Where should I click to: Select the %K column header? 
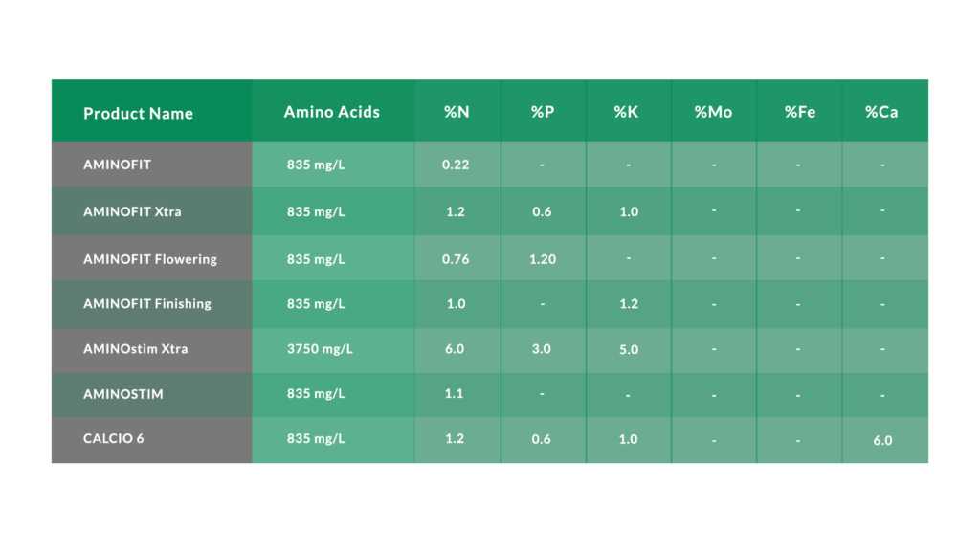pyautogui.click(x=626, y=112)
